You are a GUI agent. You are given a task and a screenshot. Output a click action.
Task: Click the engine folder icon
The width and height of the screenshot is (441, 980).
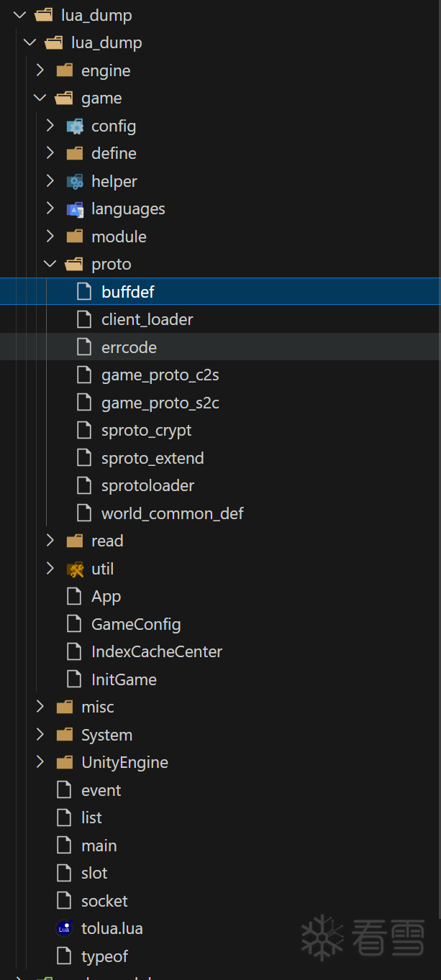(x=65, y=71)
